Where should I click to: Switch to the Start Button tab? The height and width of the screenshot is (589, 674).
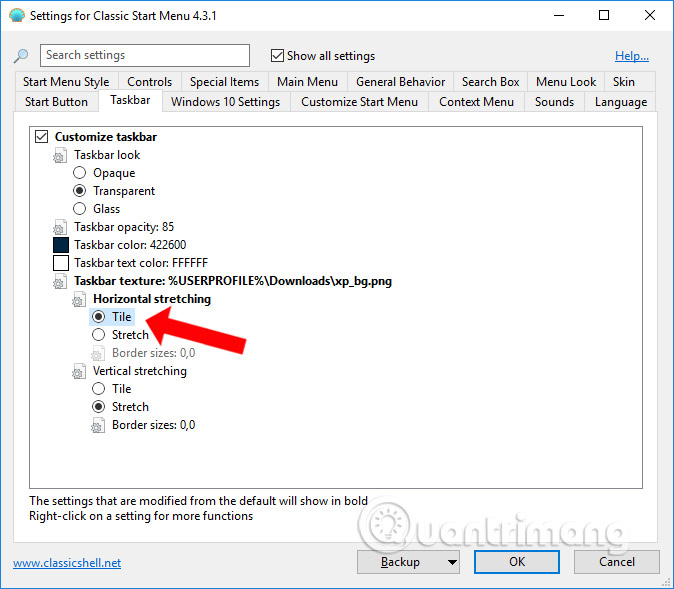click(x=56, y=102)
